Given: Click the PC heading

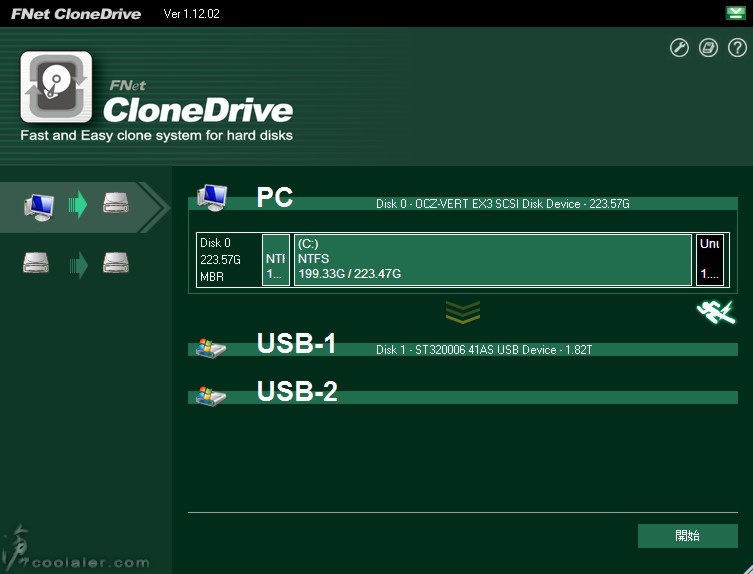Looking at the screenshot, I should pyautogui.click(x=275, y=197).
